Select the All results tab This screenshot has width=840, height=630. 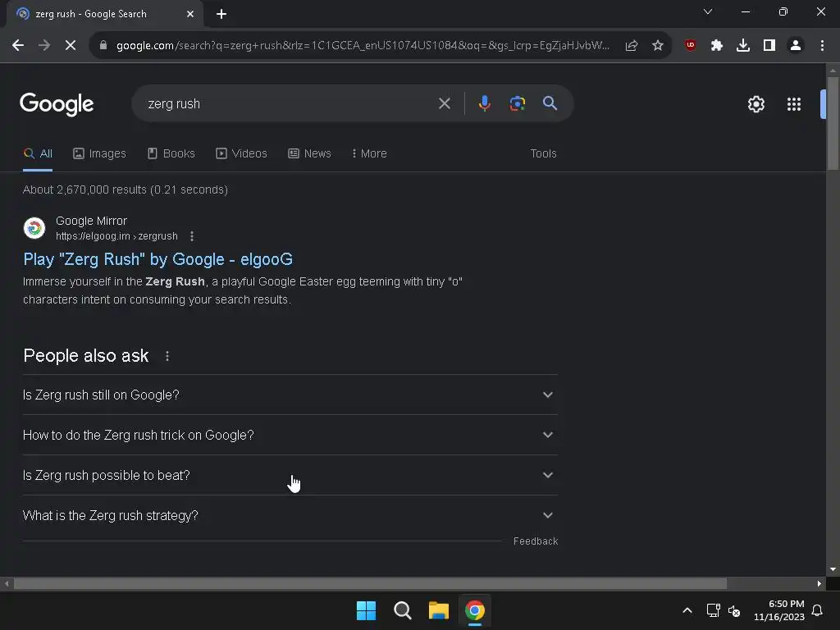(38, 153)
